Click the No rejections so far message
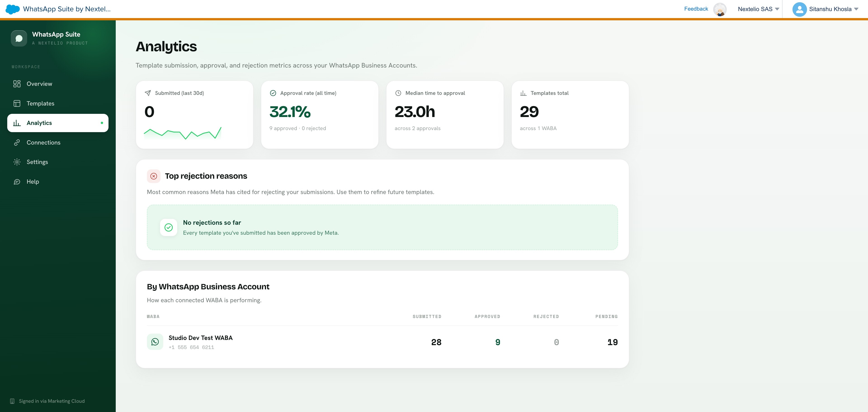 pyautogui.click(x=212, y=222)
